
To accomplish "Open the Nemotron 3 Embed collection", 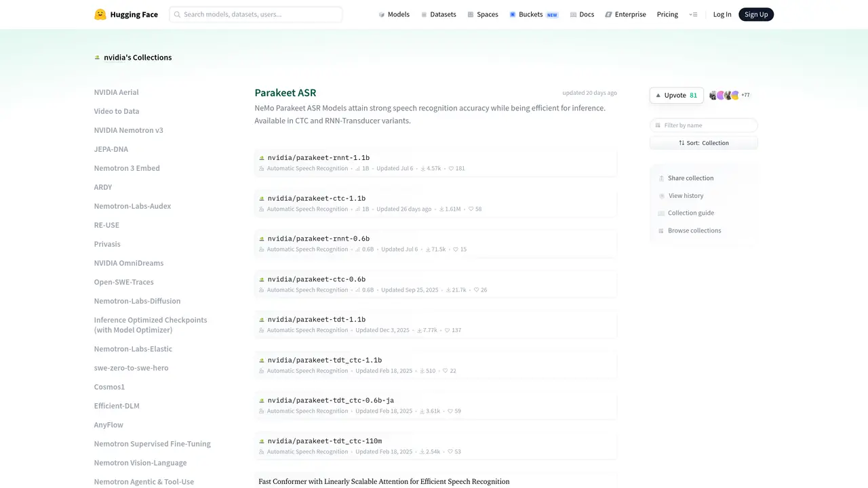I will 127,168.
